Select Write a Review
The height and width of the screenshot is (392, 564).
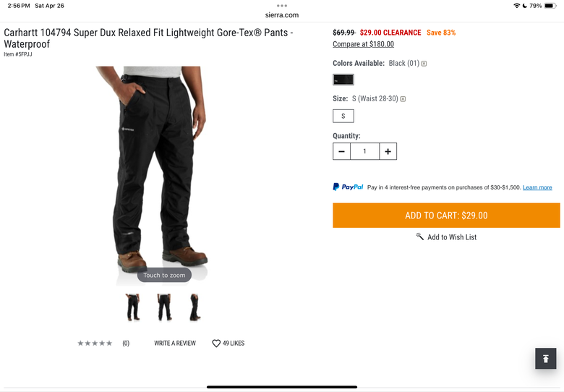tap(175, 344)
